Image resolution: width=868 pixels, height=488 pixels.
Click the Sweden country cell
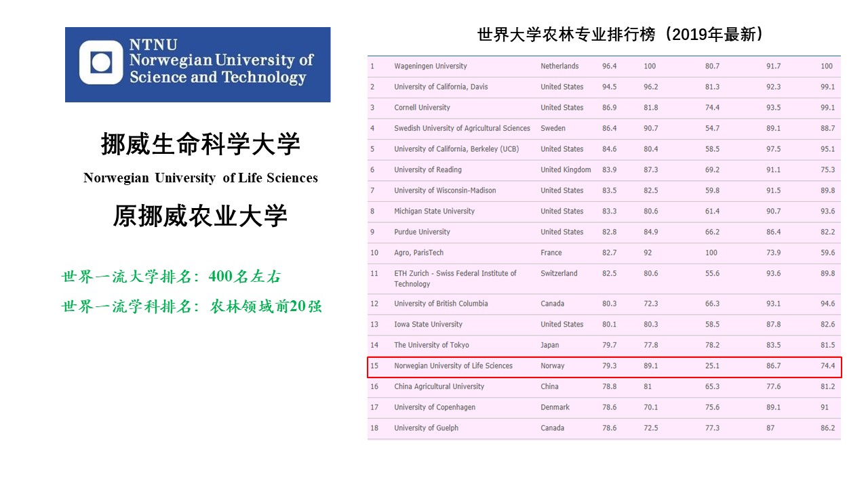point(553,129)
